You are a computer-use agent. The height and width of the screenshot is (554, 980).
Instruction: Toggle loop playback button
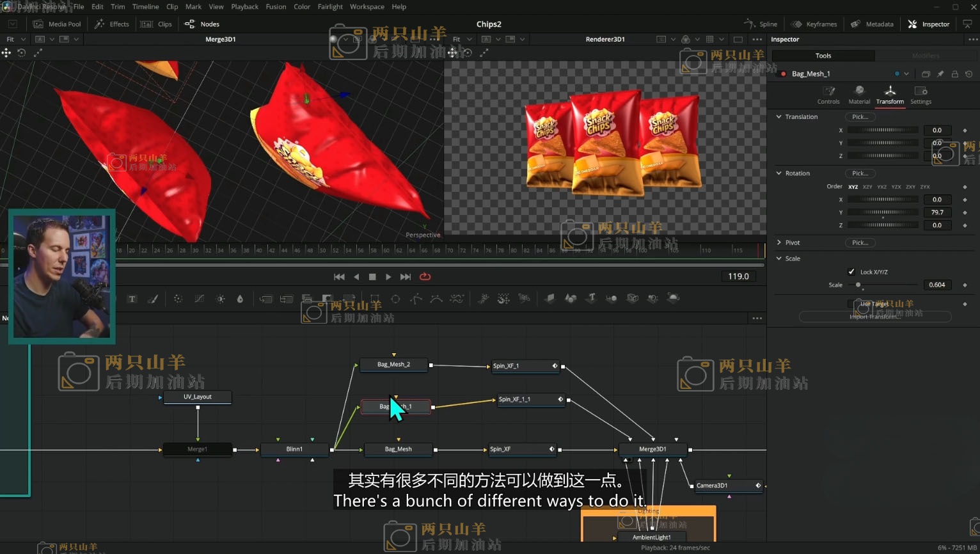[x=425, y=277]
